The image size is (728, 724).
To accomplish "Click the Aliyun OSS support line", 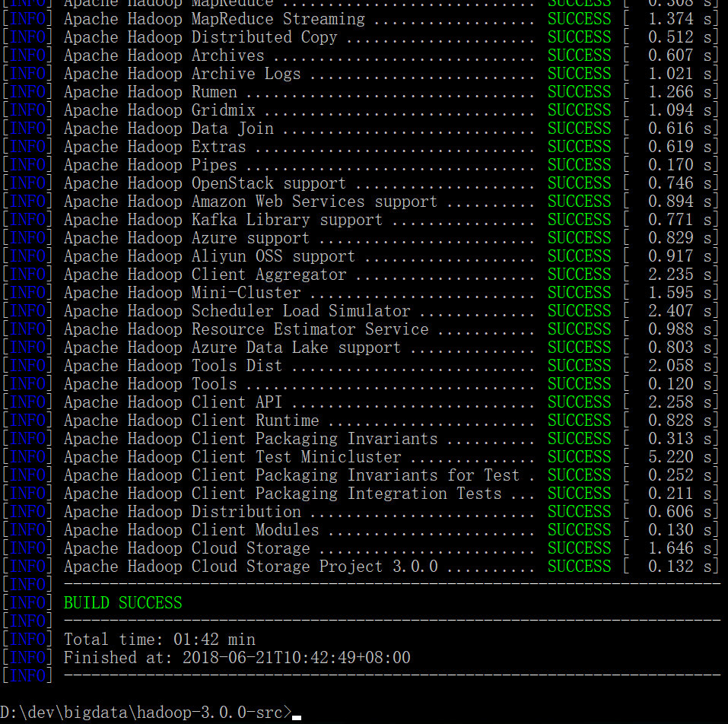I will (190, 256).
